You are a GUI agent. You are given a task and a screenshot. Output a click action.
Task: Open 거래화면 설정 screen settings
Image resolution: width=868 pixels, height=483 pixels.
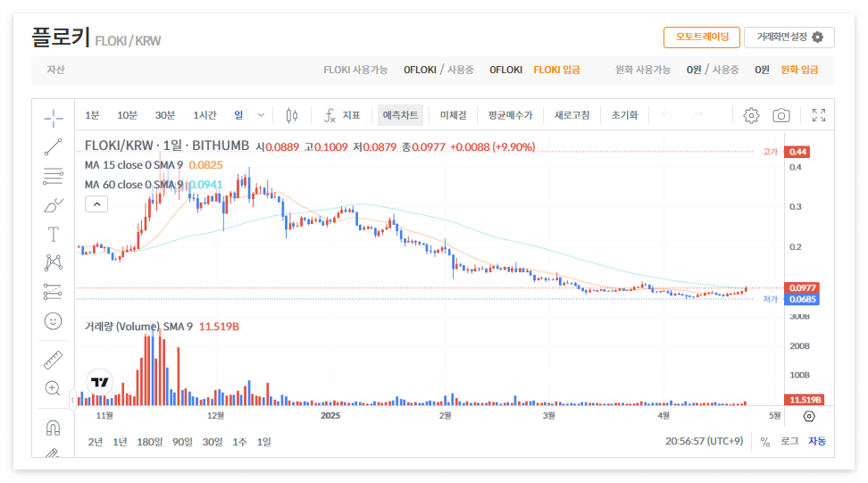pyautogui.click(x=789, y=37)
